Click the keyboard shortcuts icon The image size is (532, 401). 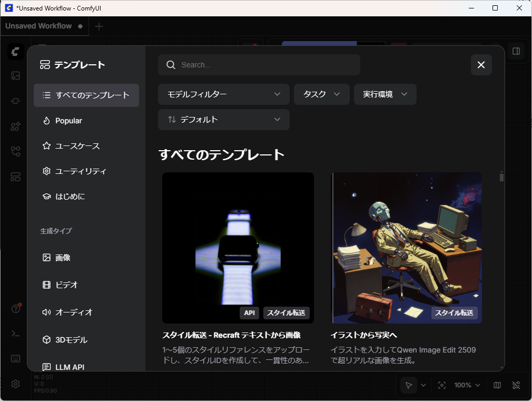tap(15, 358)
